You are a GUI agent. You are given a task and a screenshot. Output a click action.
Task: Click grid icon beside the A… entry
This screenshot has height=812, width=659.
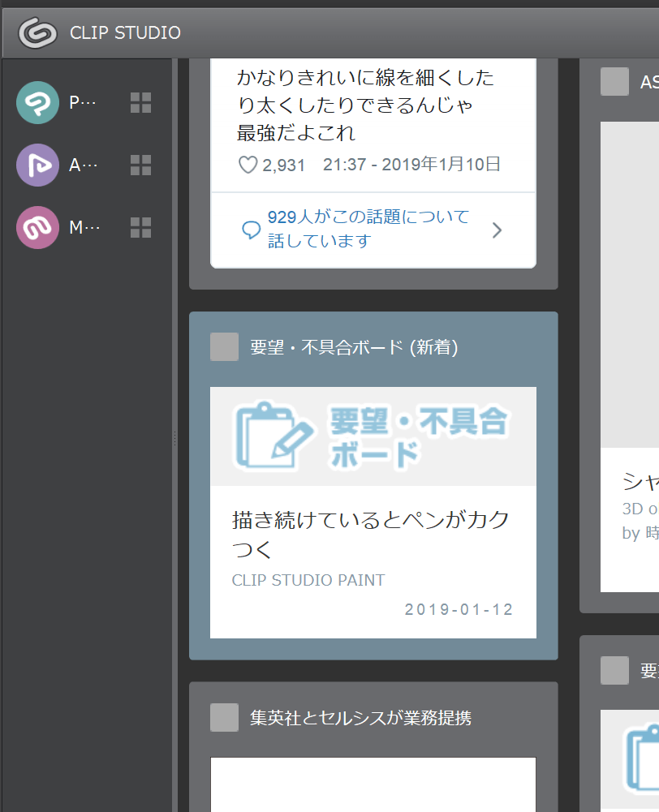click(141, 165)
